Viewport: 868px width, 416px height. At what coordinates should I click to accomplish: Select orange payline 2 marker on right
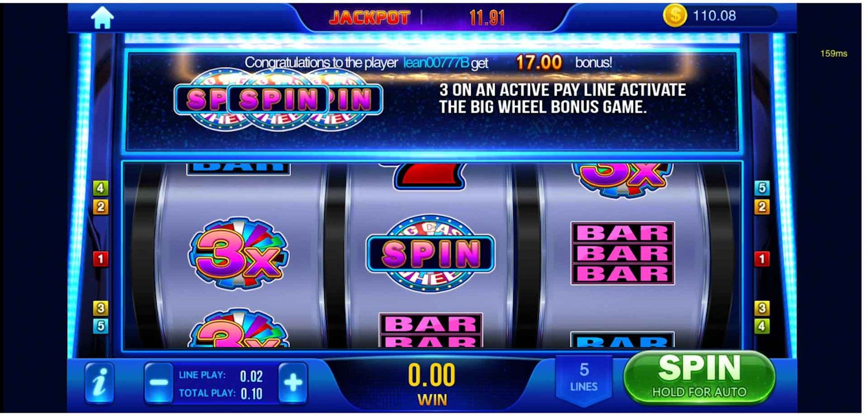762,207
